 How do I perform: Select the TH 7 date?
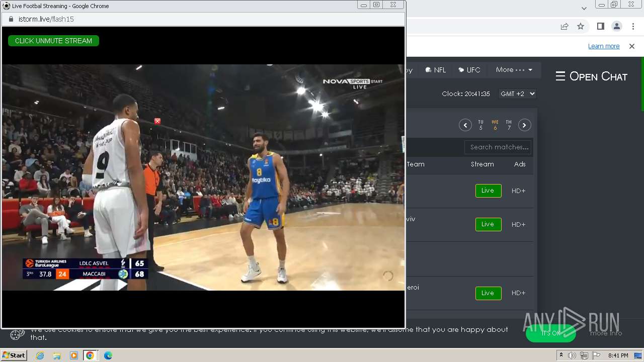509,125
